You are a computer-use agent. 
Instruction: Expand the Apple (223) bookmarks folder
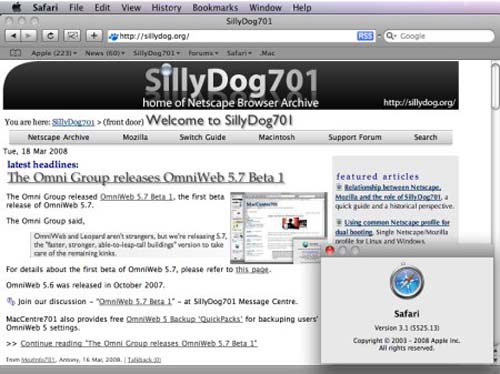point(54,53)
